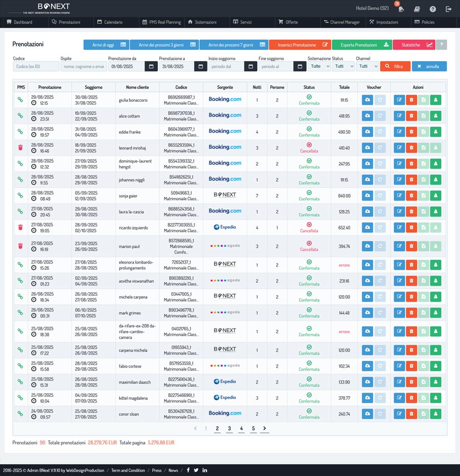Screen dimensions: 460x476
Task: Click PMS trash icon for leonard mrishaj
Action: point(20,148)
